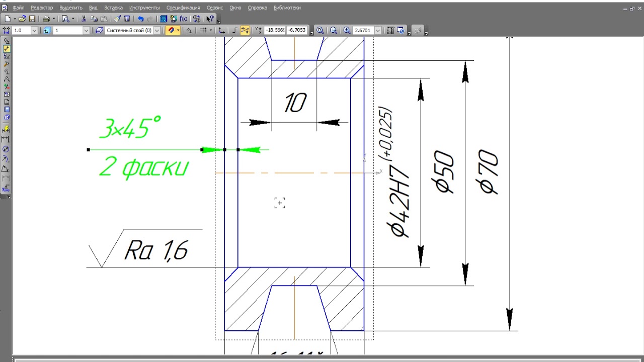Expand the grid dropdown arrow
The image size is (644, 362).
point(211,30)
